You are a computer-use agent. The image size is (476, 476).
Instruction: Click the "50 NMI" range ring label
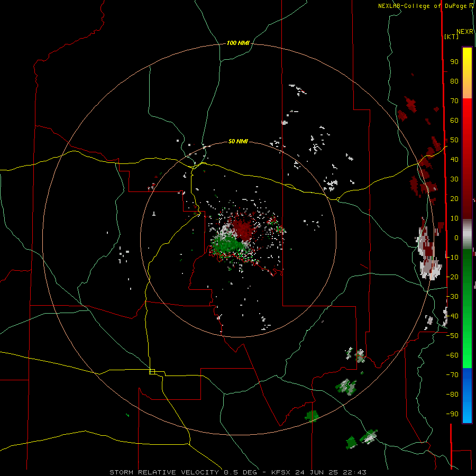pos(238,141)
